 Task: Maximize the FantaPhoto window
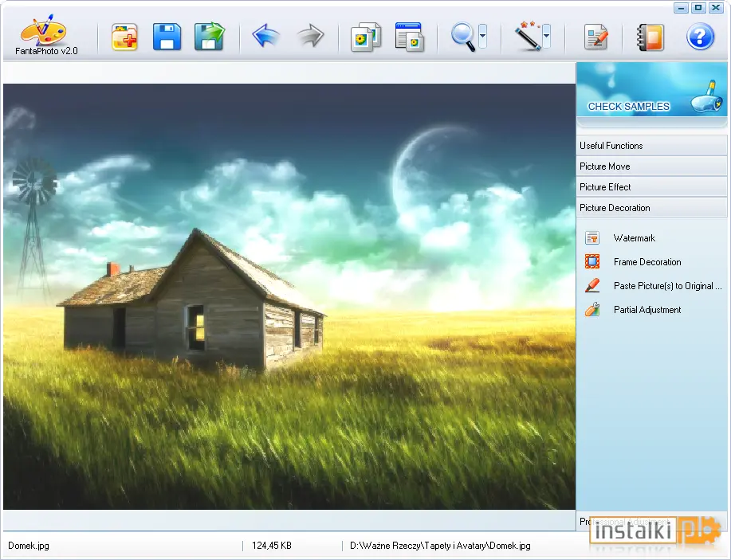pyautogui.click(x=698, y=8)
